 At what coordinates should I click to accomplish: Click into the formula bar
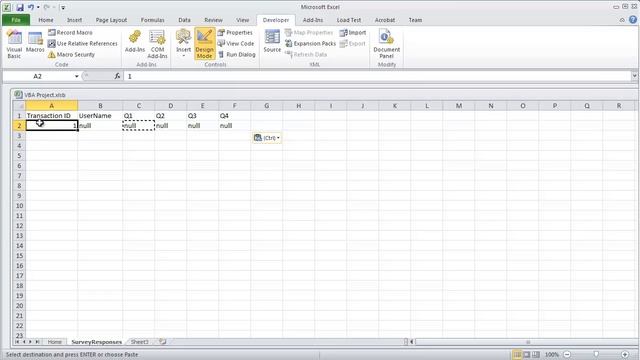tap(378, 76)
